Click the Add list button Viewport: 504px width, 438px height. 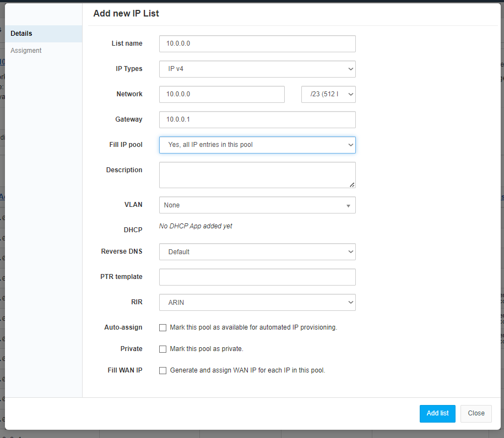(x=437, y=413)
